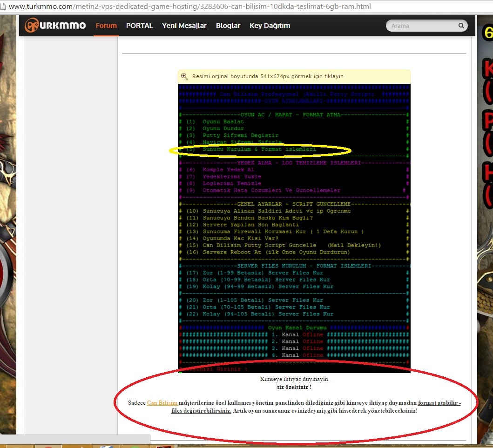Click the browser address bar URL
Viewport: 493px width, 448px height.
coord(190,7)
